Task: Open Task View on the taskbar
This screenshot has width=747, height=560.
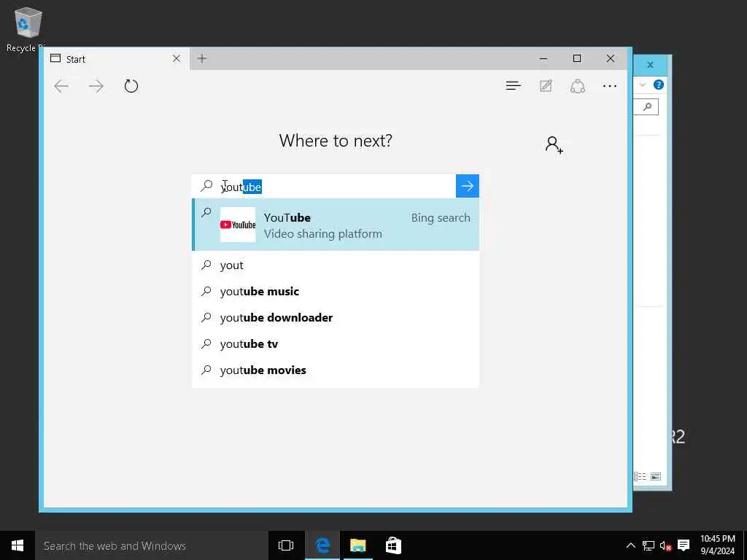Action: [286, 545]
